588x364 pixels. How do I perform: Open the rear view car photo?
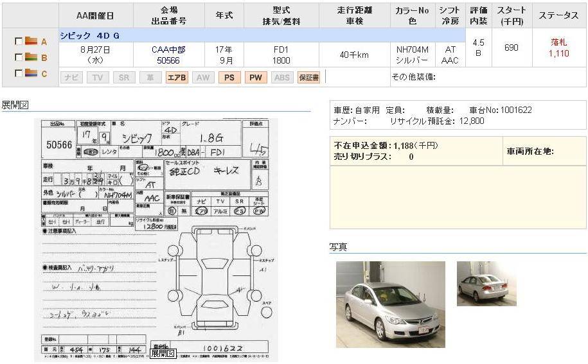click(486, 284)
